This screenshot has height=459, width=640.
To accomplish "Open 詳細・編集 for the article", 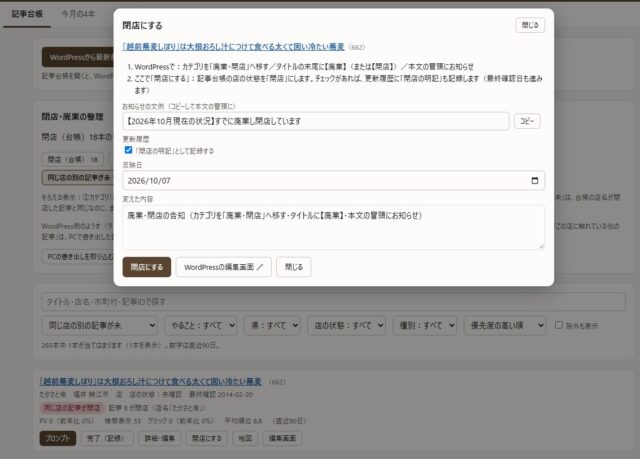I will [x=159, y=438].
